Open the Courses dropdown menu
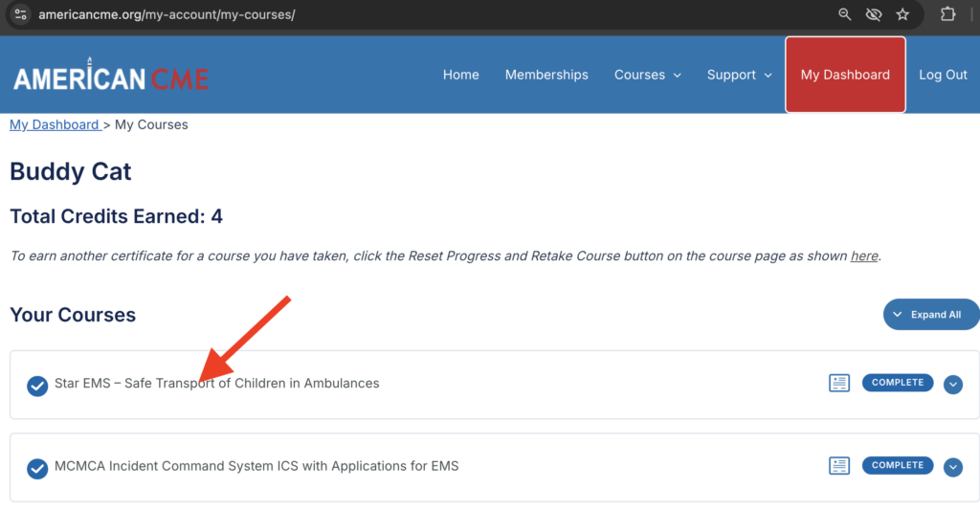This screenshot has height=510, width=980. point(648,75)
